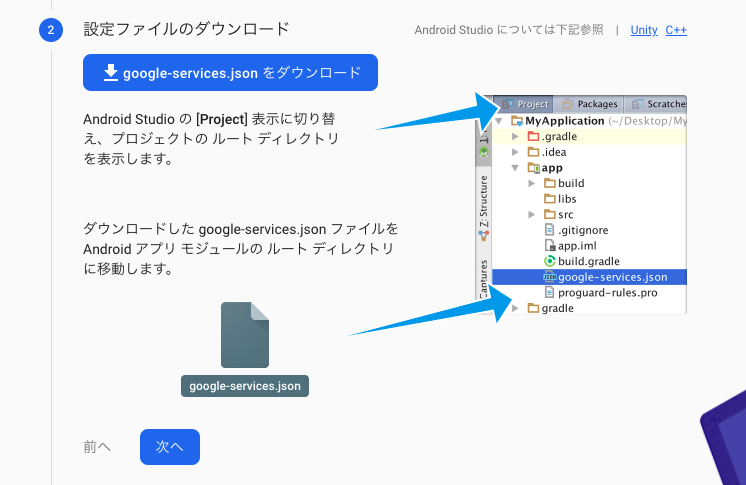
Task: Select the Packages tab in Android Studio image
Action: coord(589,104)
